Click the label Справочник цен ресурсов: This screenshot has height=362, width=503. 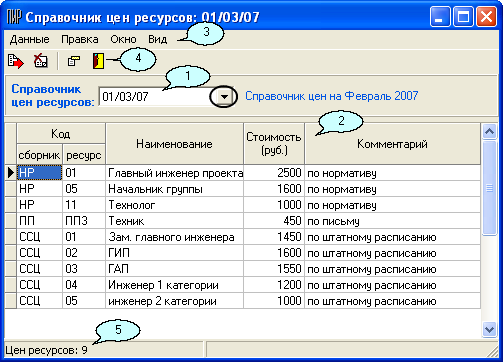pos(53,96)
